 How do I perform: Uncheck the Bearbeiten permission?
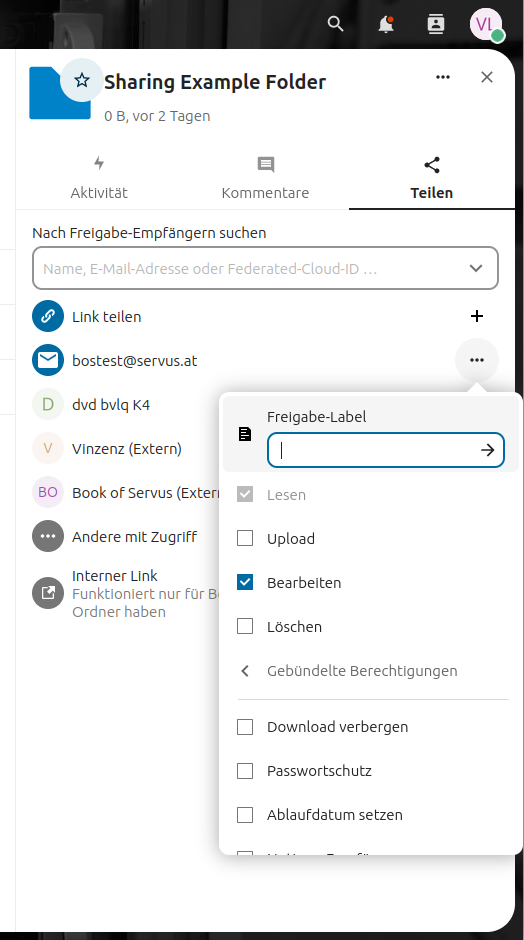click(245, 582)
